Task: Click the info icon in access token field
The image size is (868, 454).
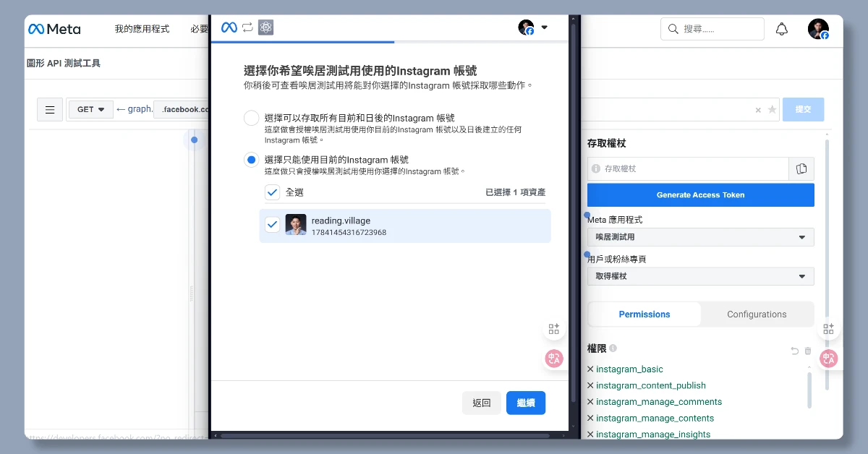Action: [596, 168]
